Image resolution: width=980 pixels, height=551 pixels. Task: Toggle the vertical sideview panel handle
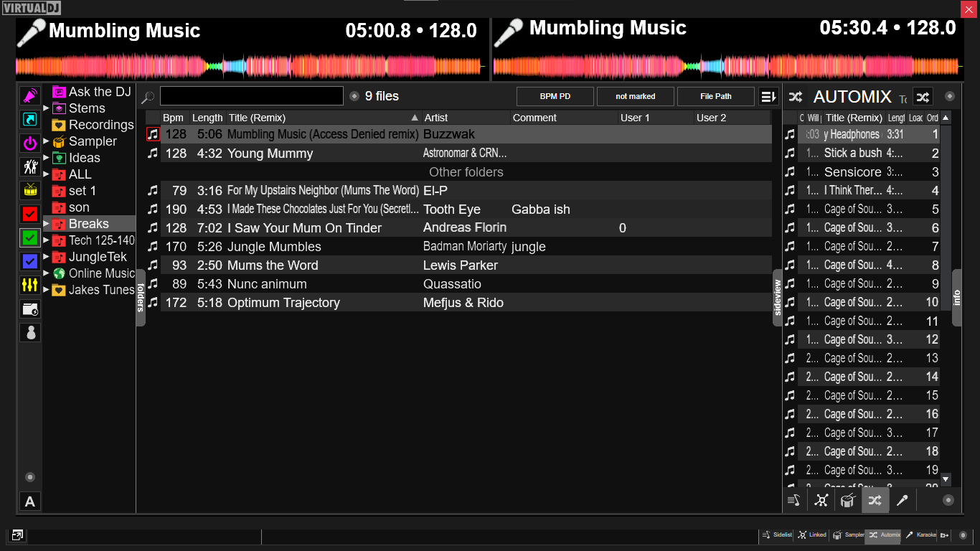[x=777, y=298]
